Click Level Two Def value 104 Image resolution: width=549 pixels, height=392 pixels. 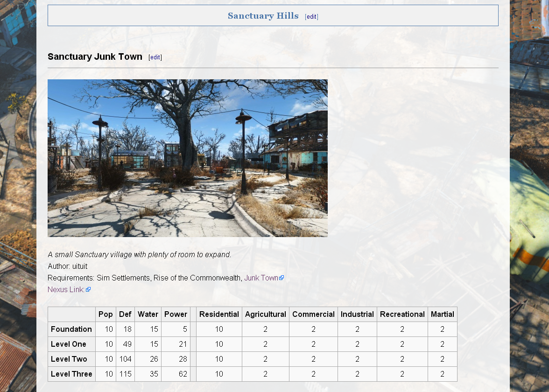[125, 359]
